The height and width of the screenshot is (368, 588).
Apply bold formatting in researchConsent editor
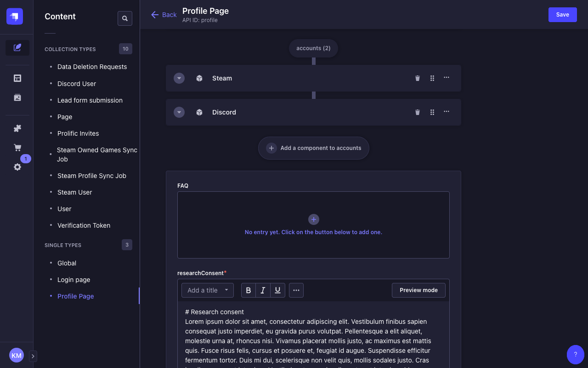point(248,290)
